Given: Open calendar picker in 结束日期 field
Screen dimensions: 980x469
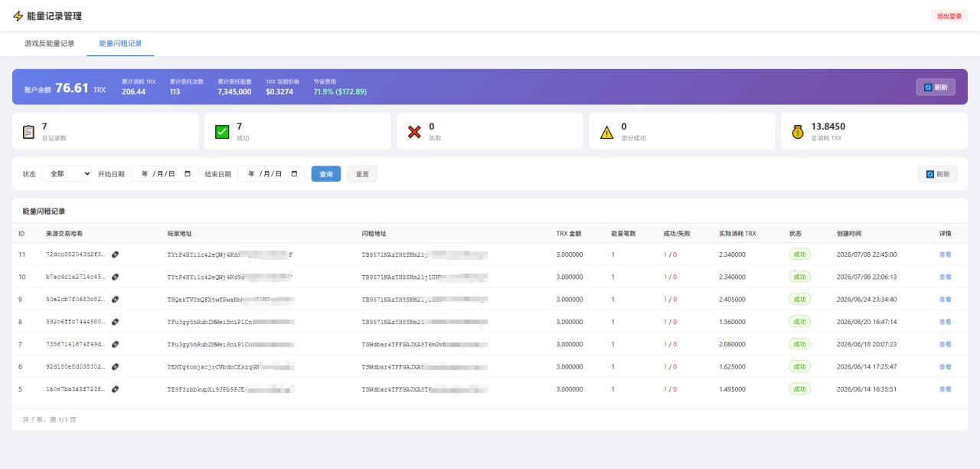Looking at the screenshot, I should pyautogui.click(x=294, y=174).
